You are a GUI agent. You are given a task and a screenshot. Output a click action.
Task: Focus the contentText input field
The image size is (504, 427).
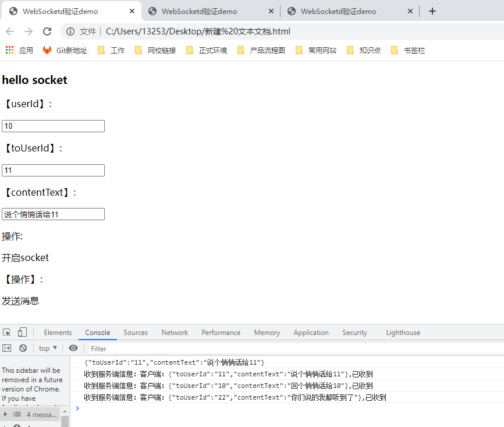pyautogui.click(x=53, y=214)
